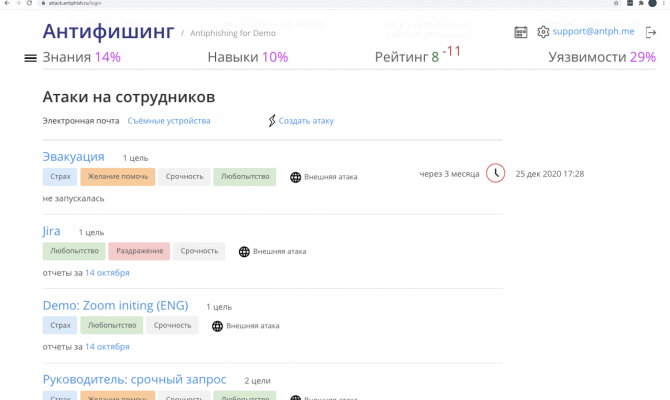670x400 pixels.
Task: Click the Страх tag in Эвакуация
Action: click(x=60, y=176)
